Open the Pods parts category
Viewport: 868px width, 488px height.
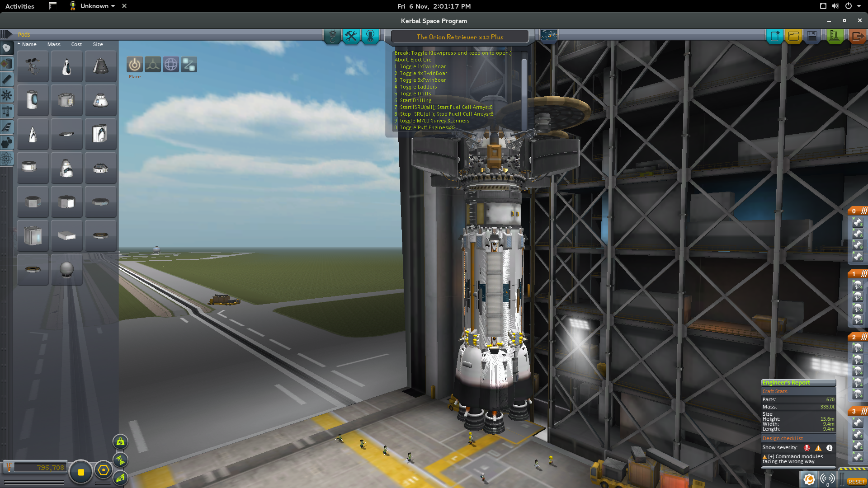[x=6, y=47]
